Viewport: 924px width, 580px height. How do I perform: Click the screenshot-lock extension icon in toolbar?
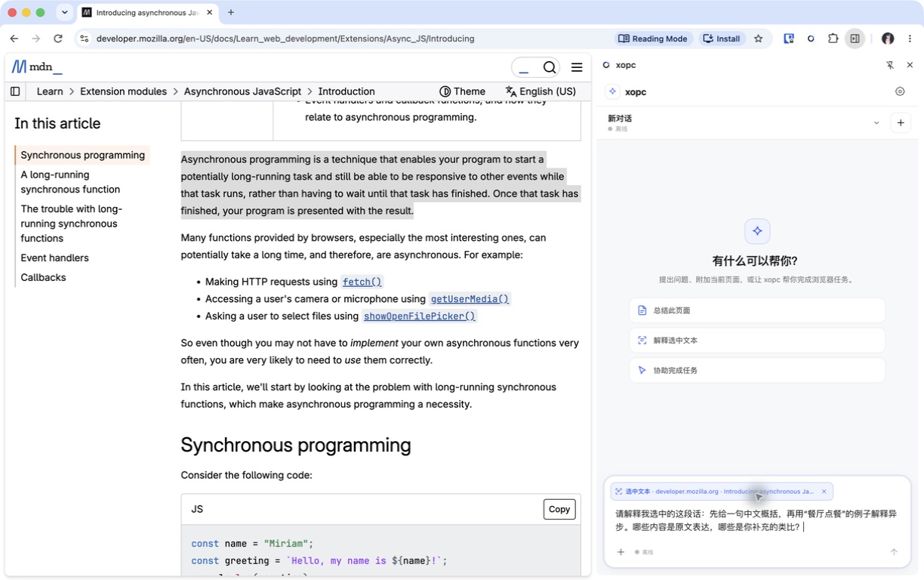click(789, 39)
